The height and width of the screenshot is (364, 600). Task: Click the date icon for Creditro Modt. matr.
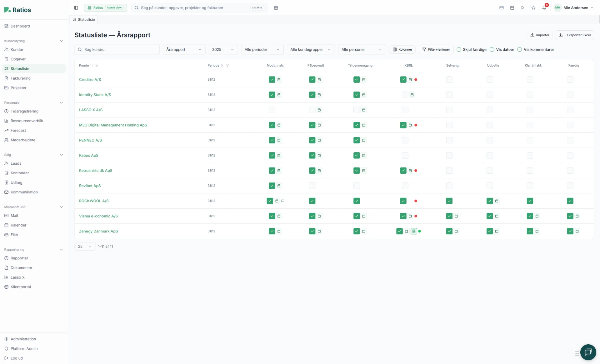(x=279, y=80)
